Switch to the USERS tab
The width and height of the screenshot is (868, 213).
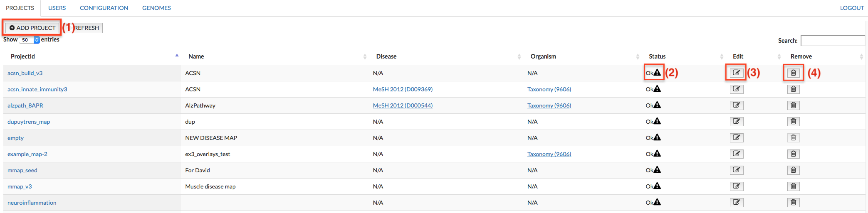coord(57,8)
